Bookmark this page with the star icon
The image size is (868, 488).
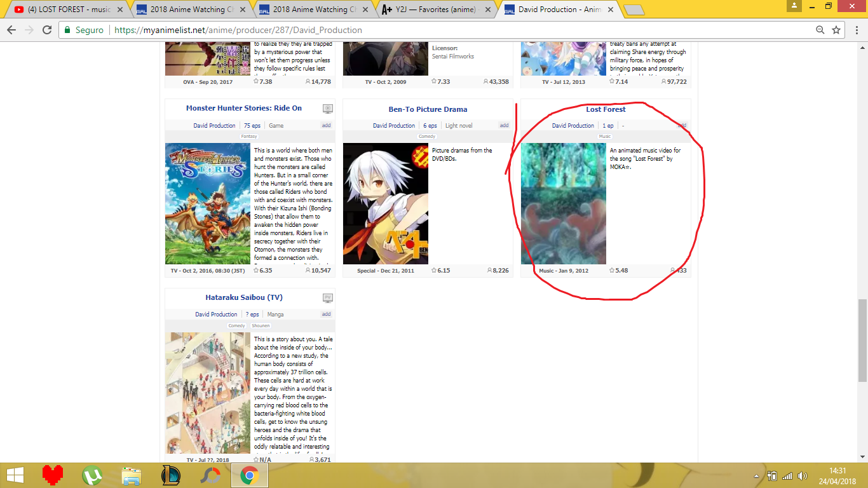pyautogui.click(x=836, y=30)
